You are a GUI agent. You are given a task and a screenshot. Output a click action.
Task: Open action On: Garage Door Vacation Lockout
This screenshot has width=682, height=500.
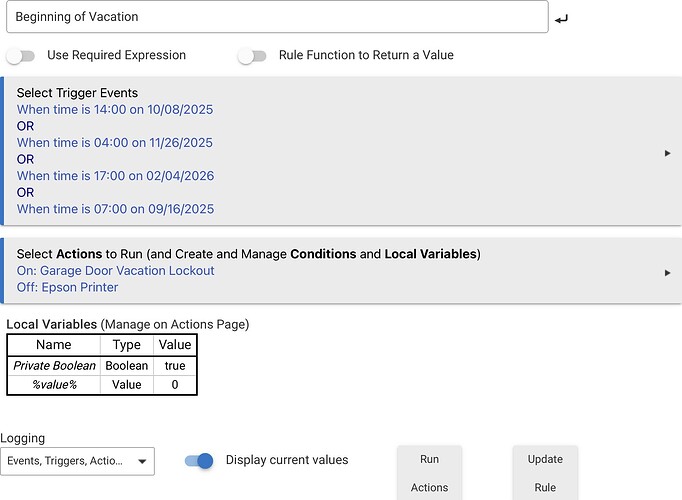(116, 270)
